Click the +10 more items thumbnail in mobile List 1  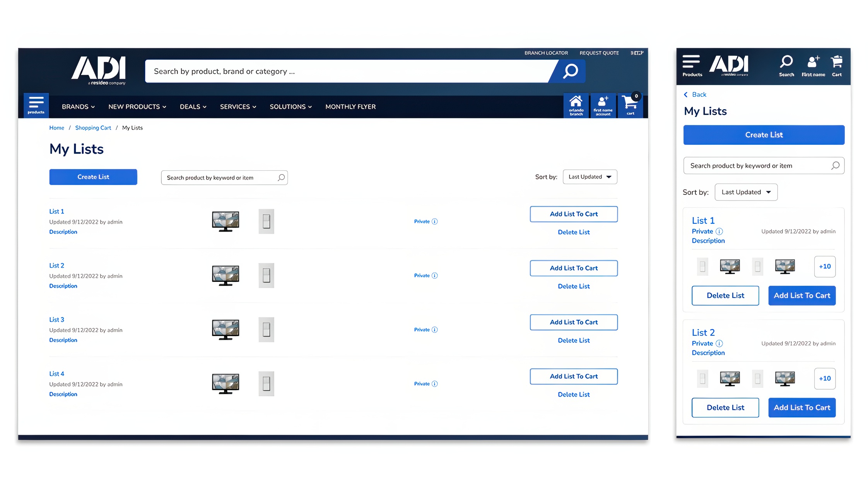point(825,266)
